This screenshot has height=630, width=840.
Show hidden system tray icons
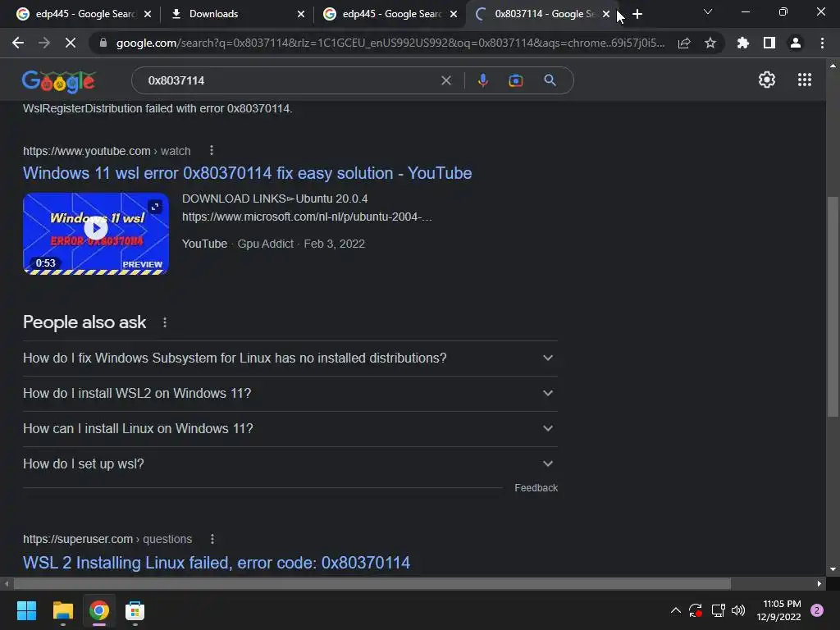[676, 610]
